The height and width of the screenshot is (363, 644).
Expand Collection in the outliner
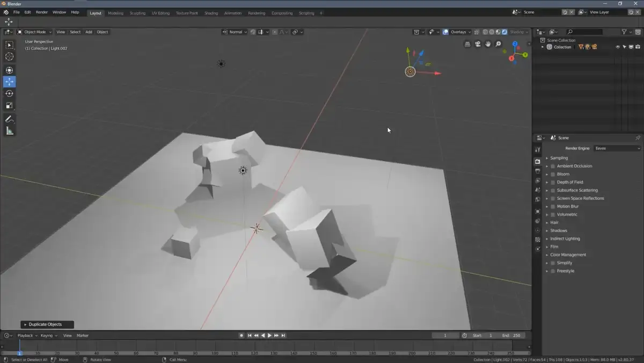coord(543,47)
